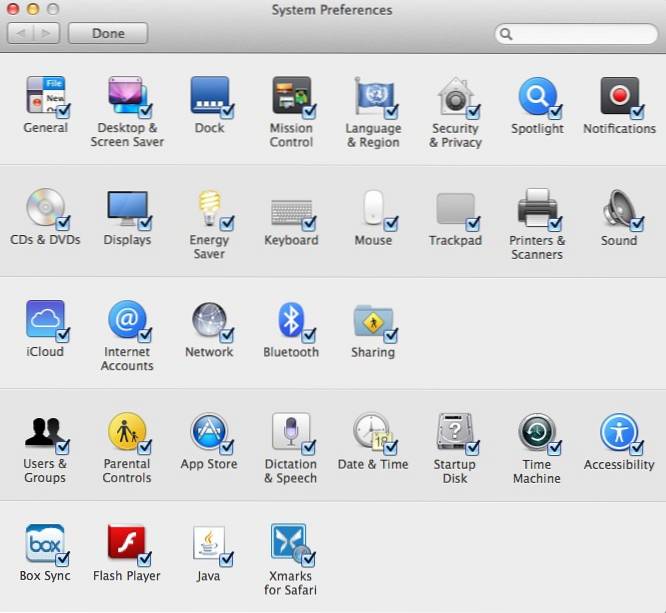Open the App Store preferences icon
The height and width of the screenshot is (613, 666).
(x=208, y=432)
